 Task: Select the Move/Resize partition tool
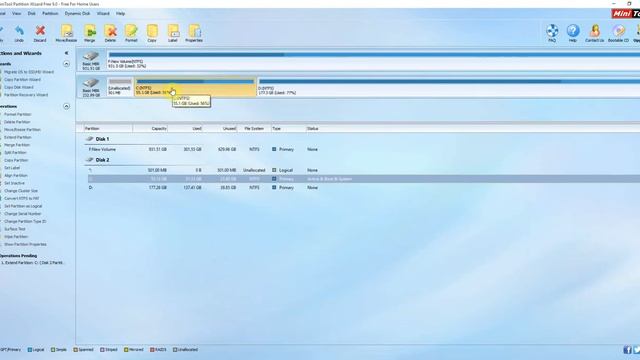click(x=66, y=33)
